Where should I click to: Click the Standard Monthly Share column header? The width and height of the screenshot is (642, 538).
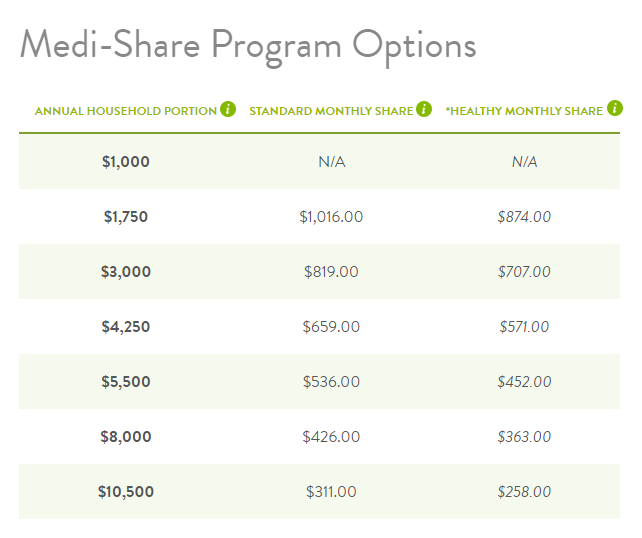[x=331, y=111]
